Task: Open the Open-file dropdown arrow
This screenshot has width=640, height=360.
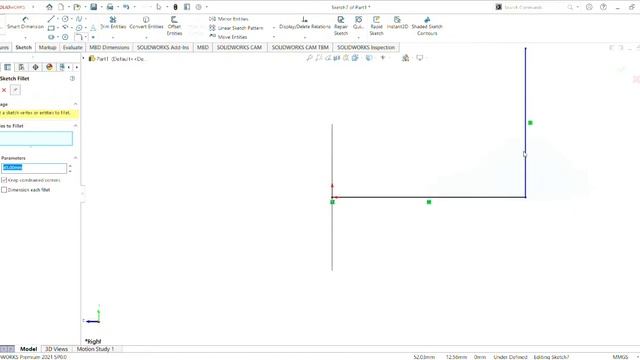Action: coord(85,7)
